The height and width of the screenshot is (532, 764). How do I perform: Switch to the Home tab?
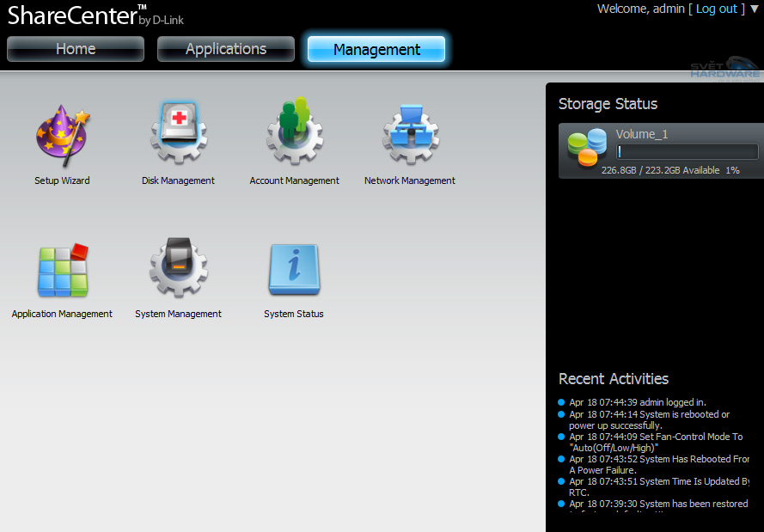76,49
